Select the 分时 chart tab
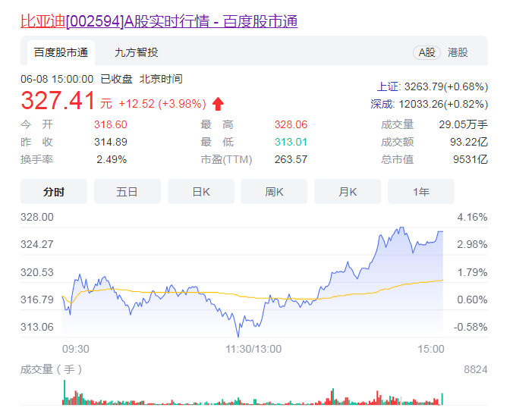Image resolution: width=532 pixels, height=414 pixels. tap(54, 192)
